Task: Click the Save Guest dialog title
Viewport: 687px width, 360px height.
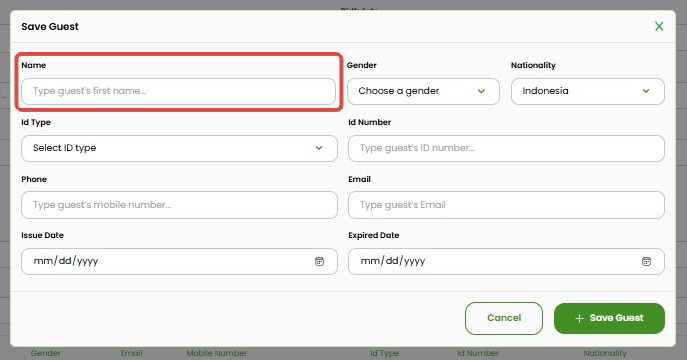Action: point(50,26)
